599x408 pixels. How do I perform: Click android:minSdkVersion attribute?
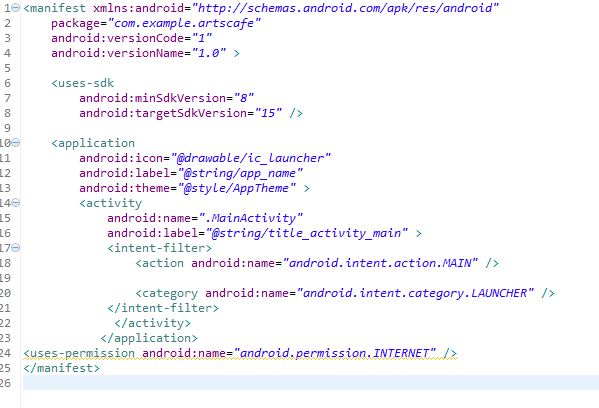[x=152, y=98]
